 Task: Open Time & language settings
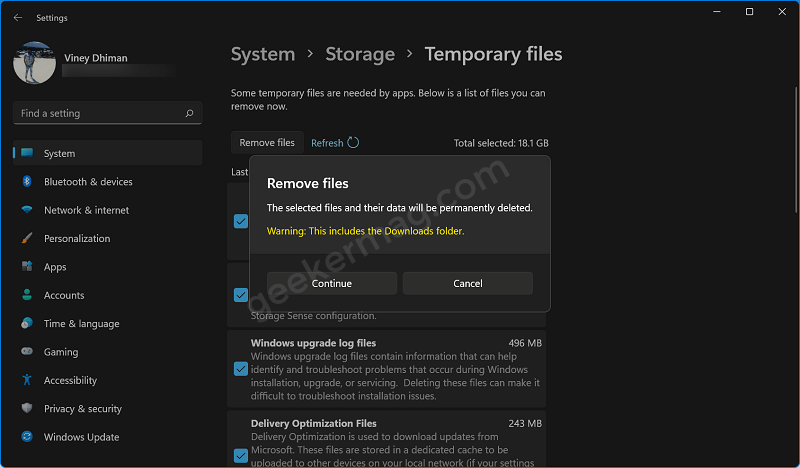(82, 324)
